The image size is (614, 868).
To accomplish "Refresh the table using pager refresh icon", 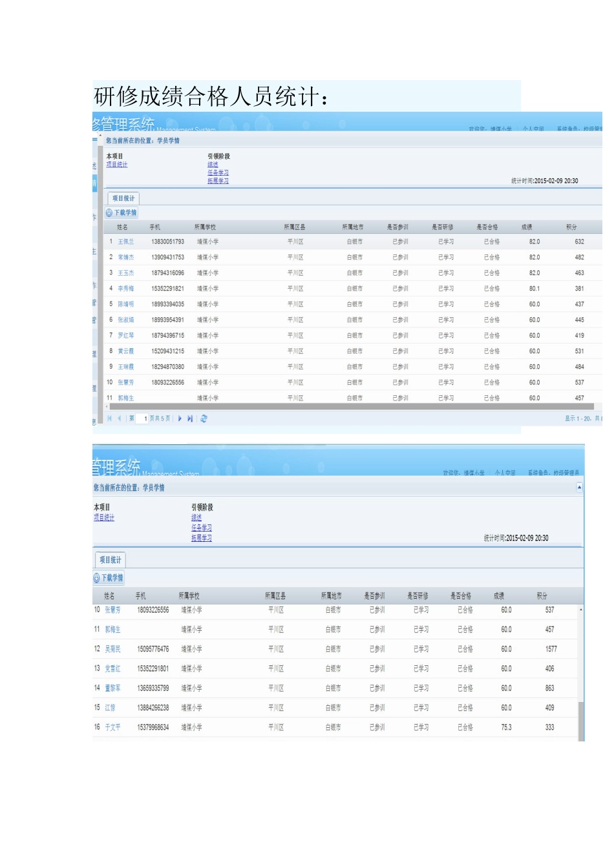I will [x=204, y=418].
